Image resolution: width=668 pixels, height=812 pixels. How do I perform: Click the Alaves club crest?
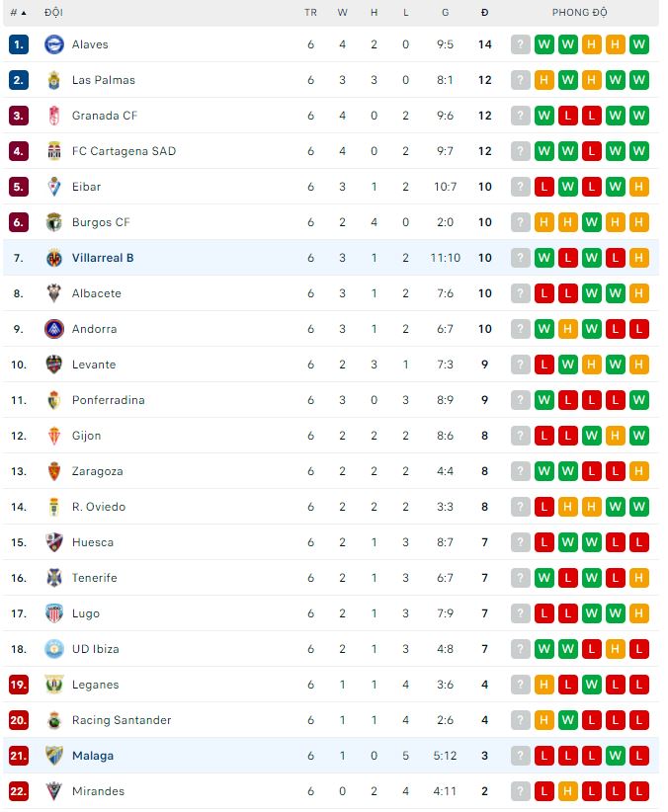56,44
